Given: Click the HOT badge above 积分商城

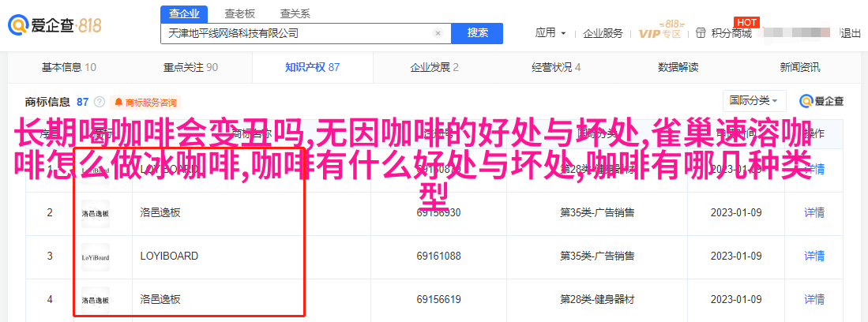Looking at the screenshot, I should click(746, 22).
